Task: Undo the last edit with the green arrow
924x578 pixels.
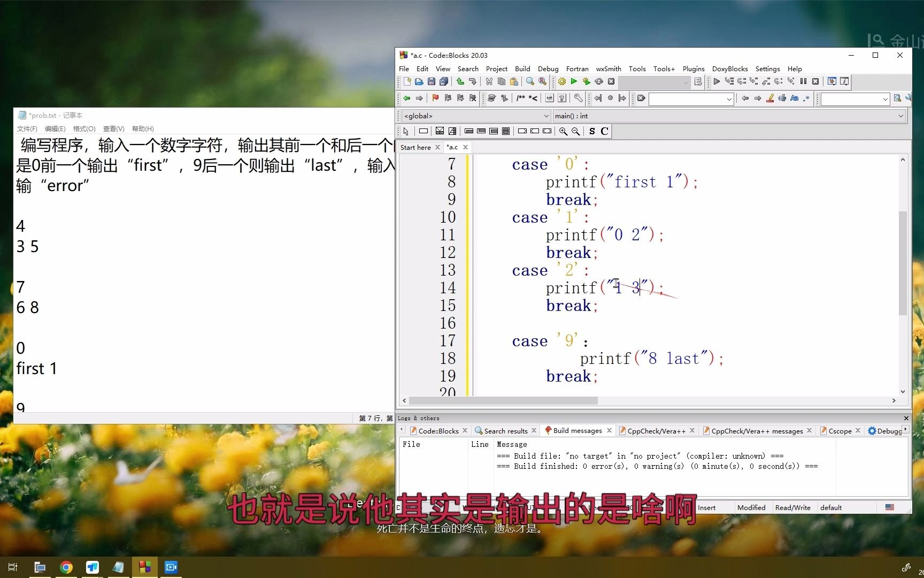Action: point(460,82)
